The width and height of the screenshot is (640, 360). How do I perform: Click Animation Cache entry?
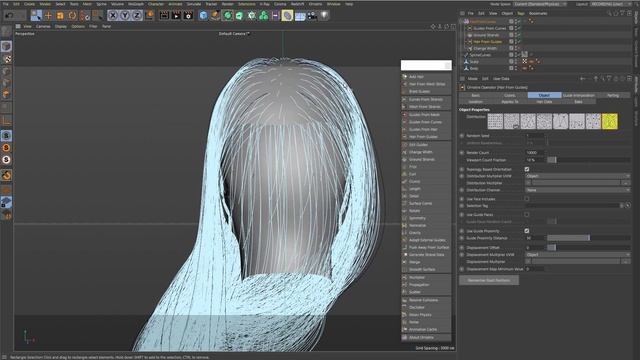pos(427,329)
